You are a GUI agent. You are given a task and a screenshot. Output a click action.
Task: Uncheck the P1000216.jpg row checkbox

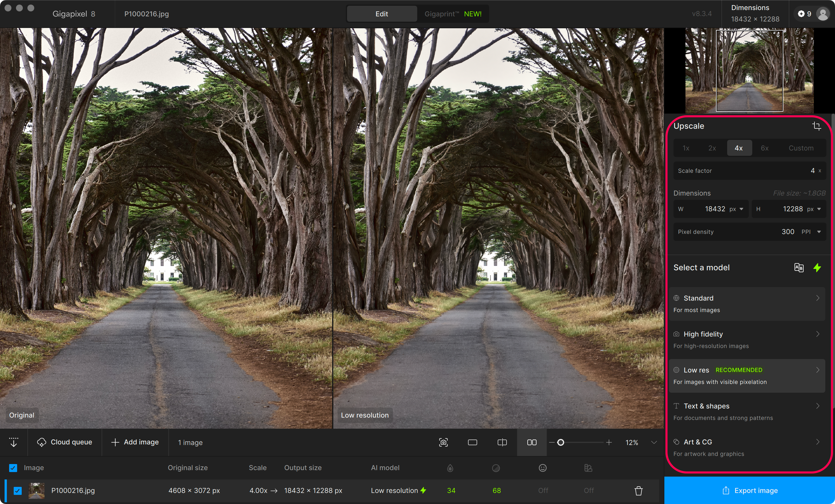point(18,490)
